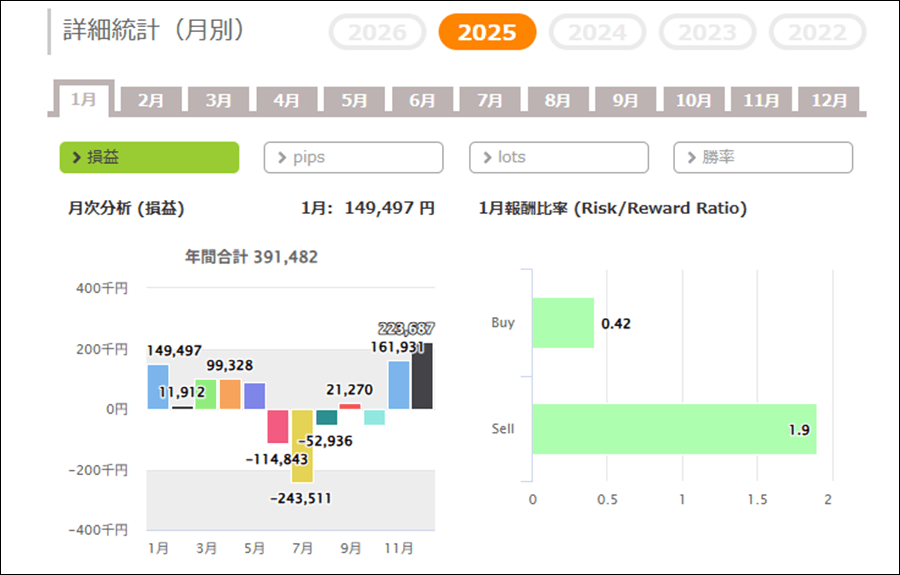
Task: Expand the green 損益 selector
Action: pos(149,157)
